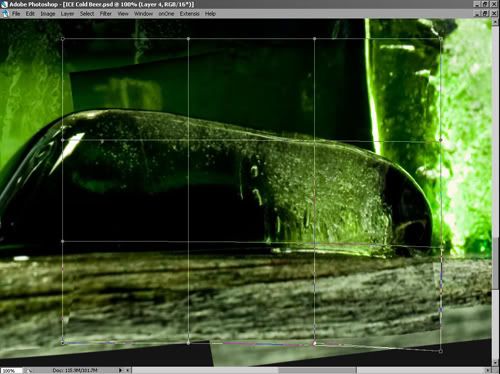Screen dimensions: 500x374
Task: Open the Image menu
Action: coord(48,14)
